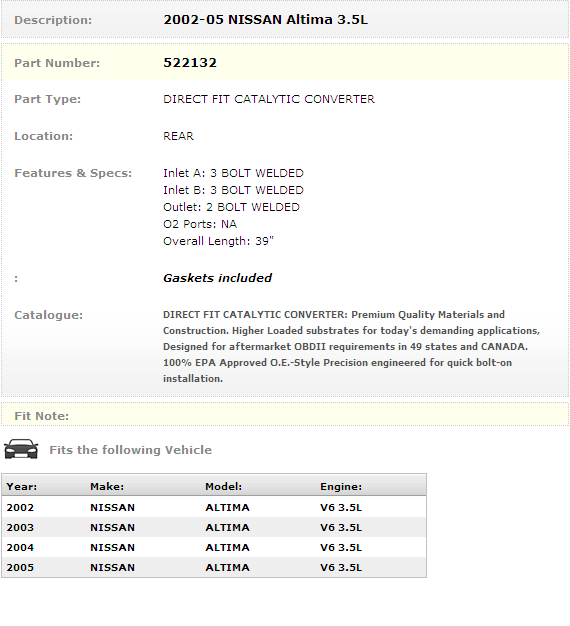Click the Inlet A: 3 BOLT WELDED spec

click(x=233, y=173)
